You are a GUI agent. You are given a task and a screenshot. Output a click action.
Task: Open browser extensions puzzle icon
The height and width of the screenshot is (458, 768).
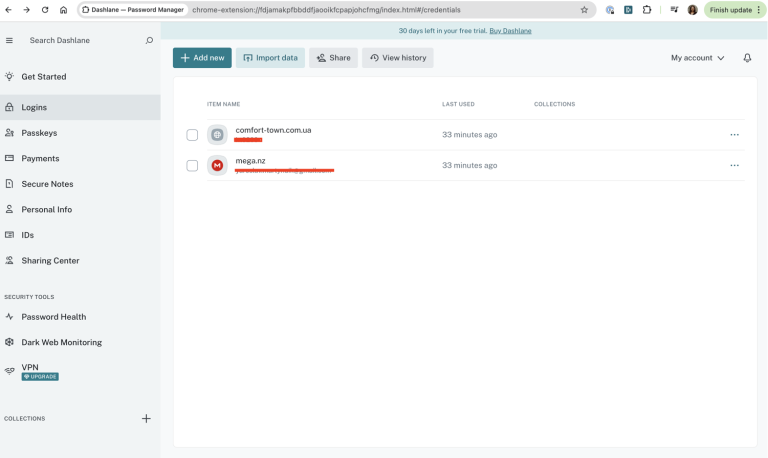[x=647, y=10]
